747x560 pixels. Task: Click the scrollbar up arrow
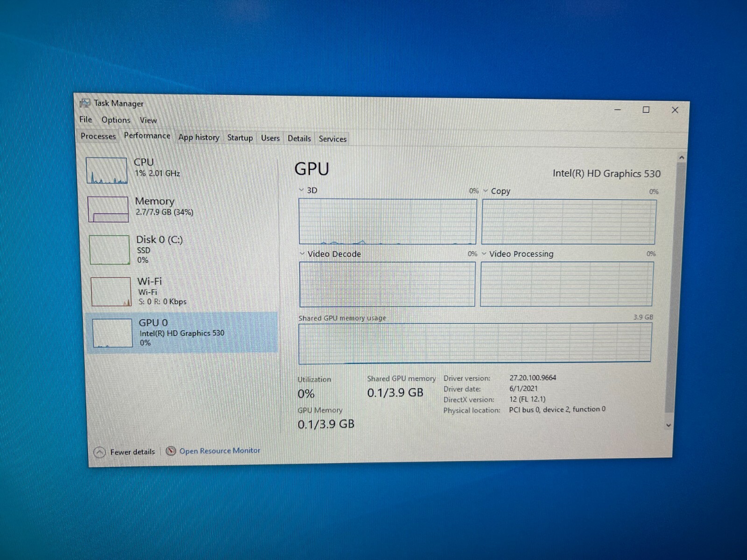pos(681,158)
